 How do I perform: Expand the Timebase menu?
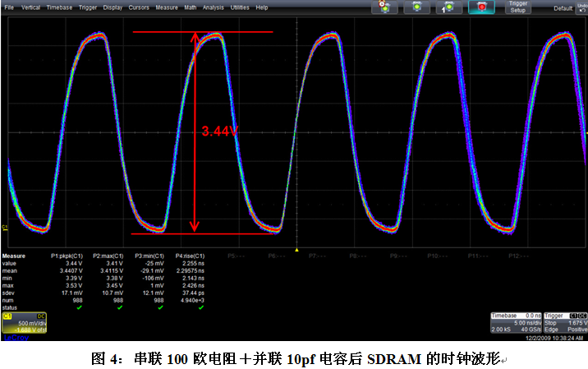58,7
